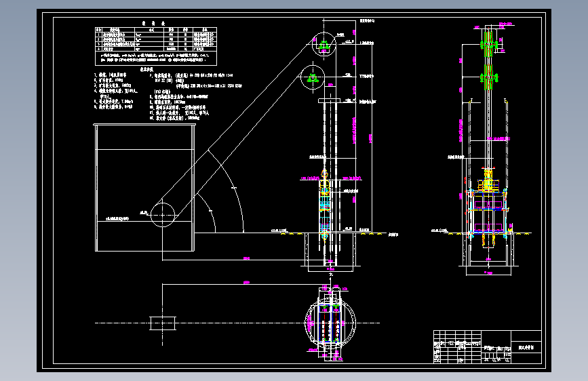This screenshot has width=588, height=381.
Task: Select the headframe platform bar below lower sheave
Action: pos(329,100)
